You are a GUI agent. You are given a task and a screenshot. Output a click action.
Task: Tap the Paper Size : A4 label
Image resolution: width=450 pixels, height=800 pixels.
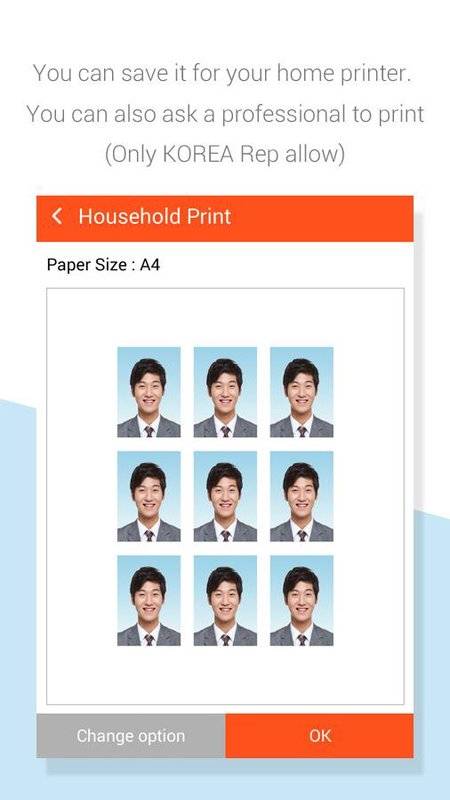(104, 265)
